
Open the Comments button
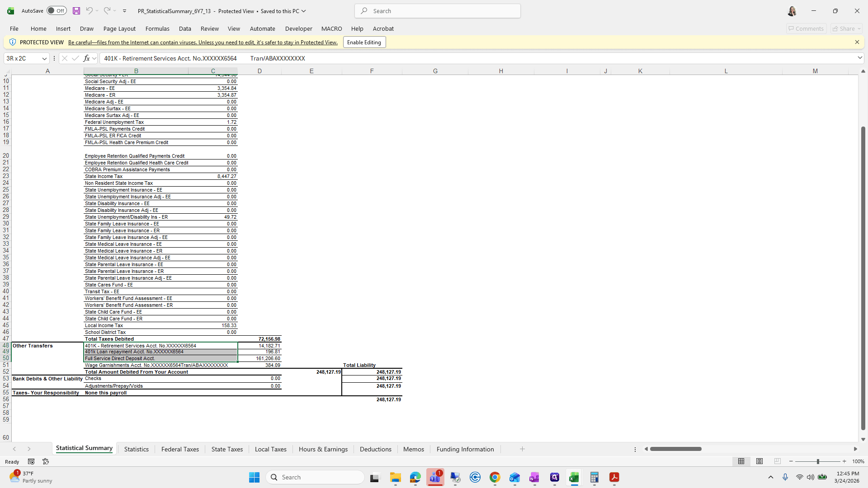click(806, 28)
